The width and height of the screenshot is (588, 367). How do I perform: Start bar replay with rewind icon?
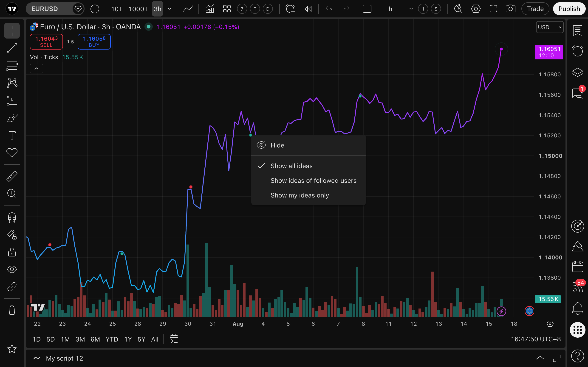pos(308,9)
